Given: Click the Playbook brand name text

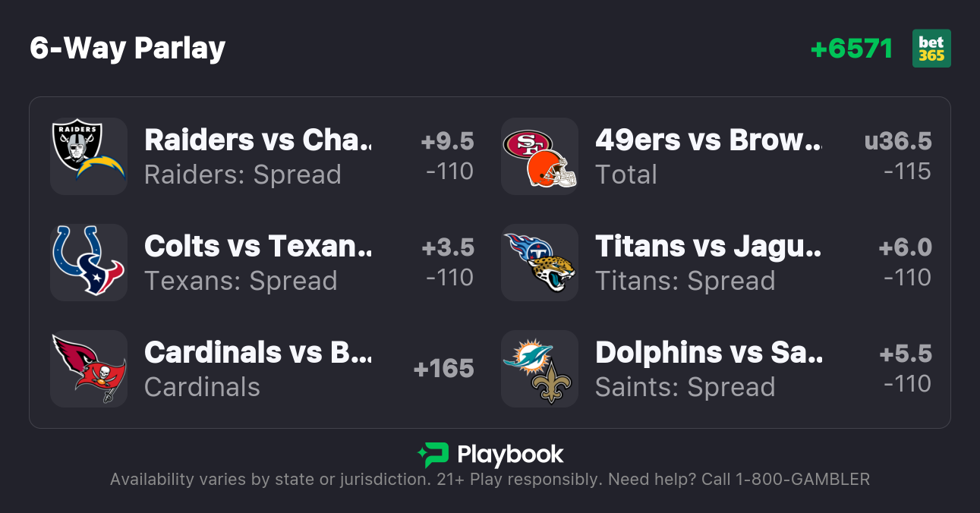Looking at the screenshot, I should click(510, 455).
